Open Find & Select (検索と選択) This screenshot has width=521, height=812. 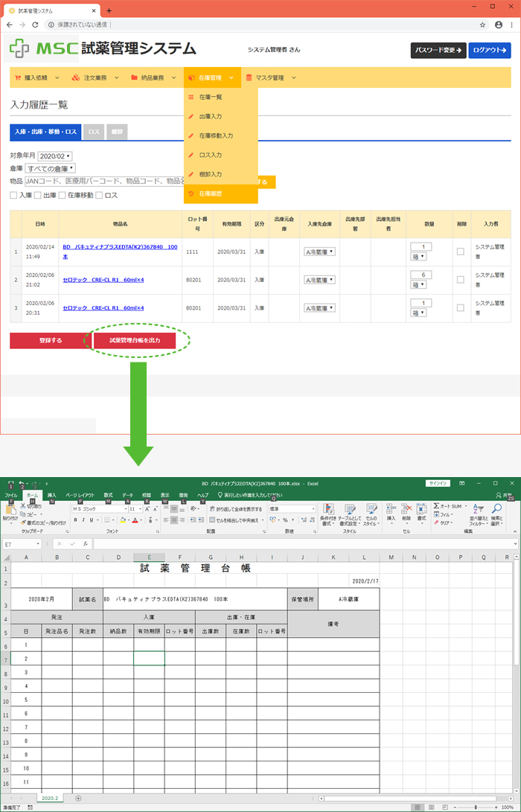pos(496,515)
